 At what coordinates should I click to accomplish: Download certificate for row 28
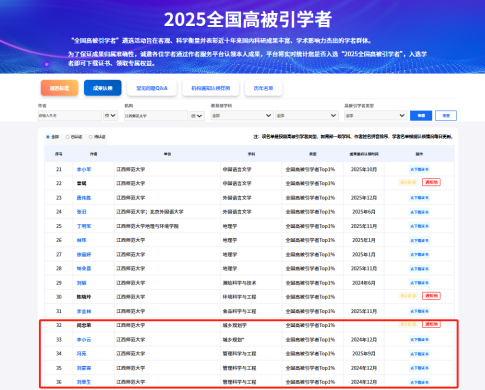(419, 269)
